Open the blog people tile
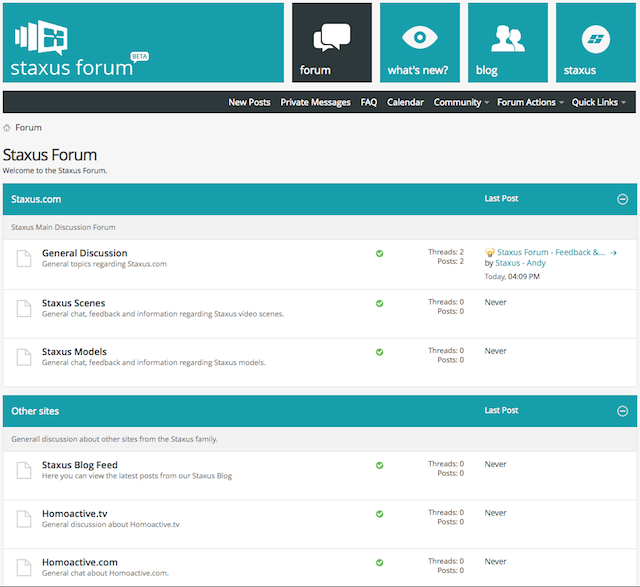Image resolution: width=640 pixels, height=587 pixels. coord(508,42)
